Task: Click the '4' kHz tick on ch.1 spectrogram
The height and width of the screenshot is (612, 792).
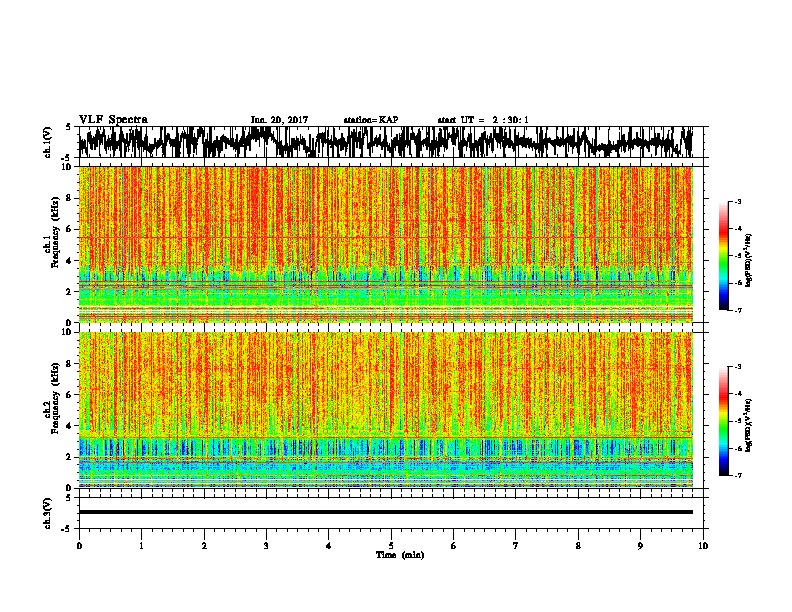Action: pos(69,261)
